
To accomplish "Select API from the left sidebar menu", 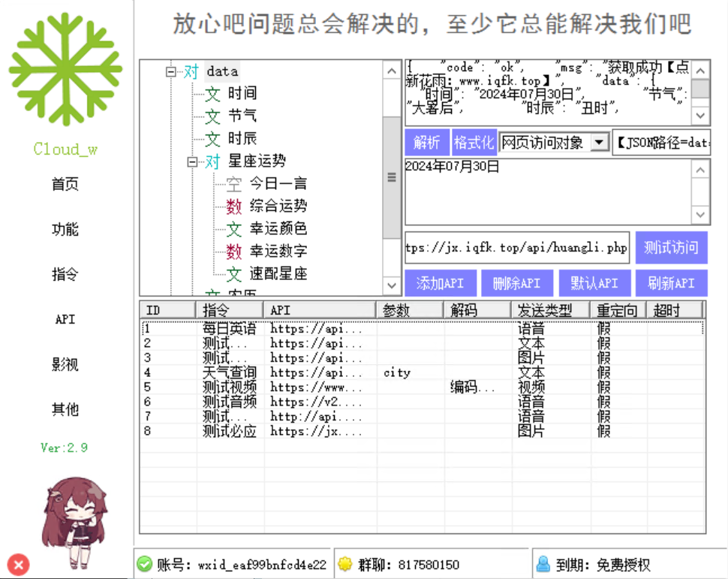I will [65, 319].
